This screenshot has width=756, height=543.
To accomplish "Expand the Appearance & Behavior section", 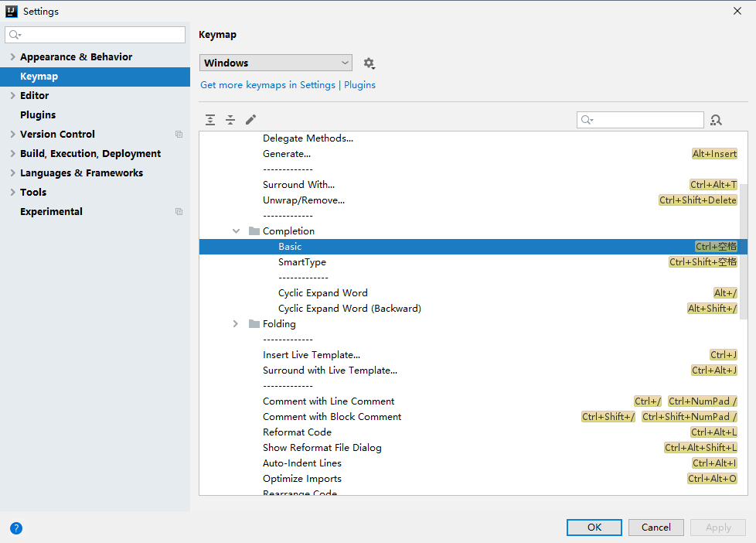I will [x=12, y=57].
